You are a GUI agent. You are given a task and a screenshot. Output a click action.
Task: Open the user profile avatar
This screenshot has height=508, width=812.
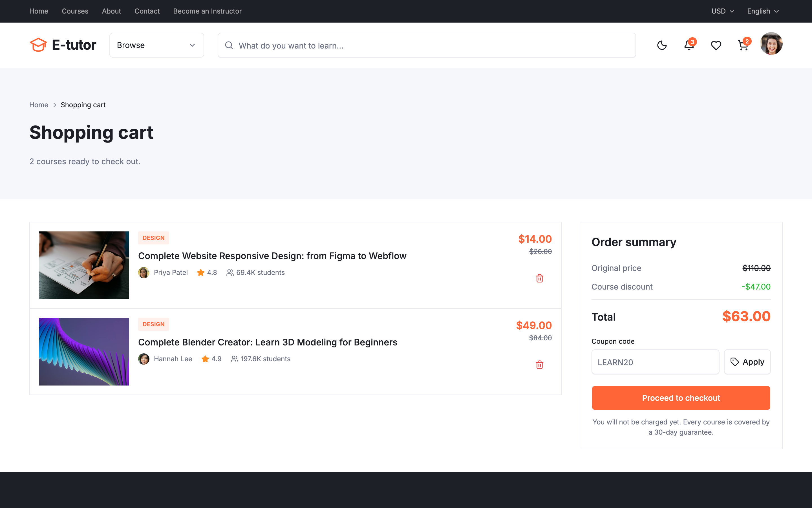coord(771,44)
